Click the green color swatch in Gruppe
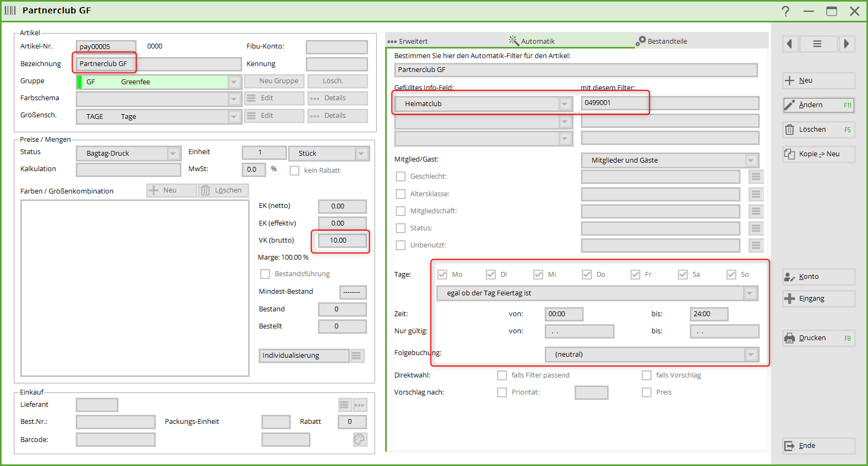Screen dimensions: 868x466 coord(80,82)
